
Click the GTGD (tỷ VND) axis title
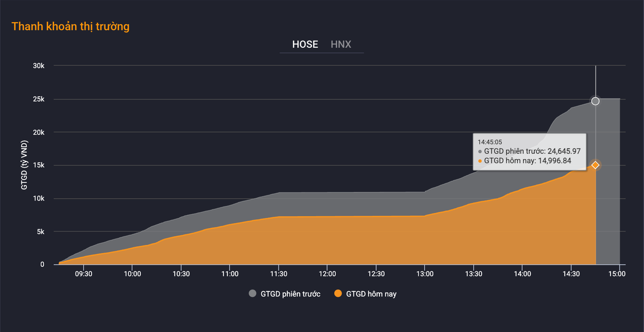[24, 165]
